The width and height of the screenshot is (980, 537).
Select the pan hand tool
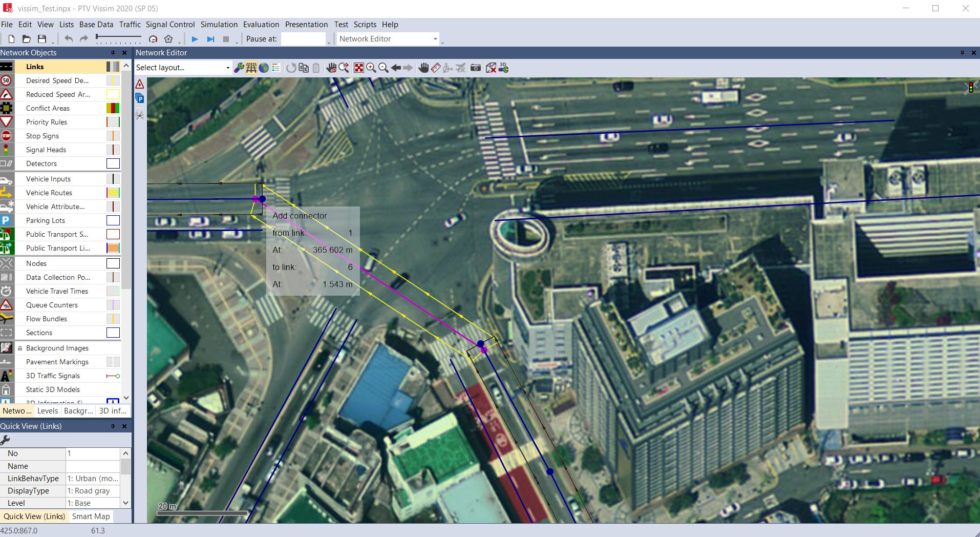[x=423, y=68]
